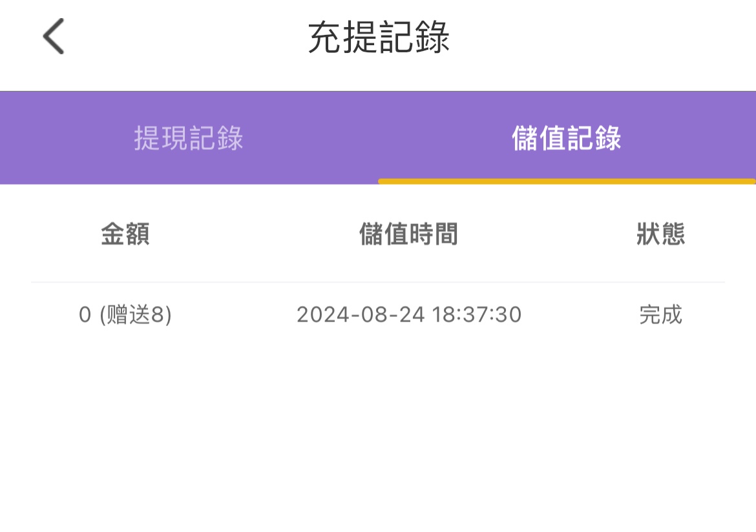The width and height of the screenshot is (756, 532).
Task: Click the divider line below column headers
Action: [378, 282]
